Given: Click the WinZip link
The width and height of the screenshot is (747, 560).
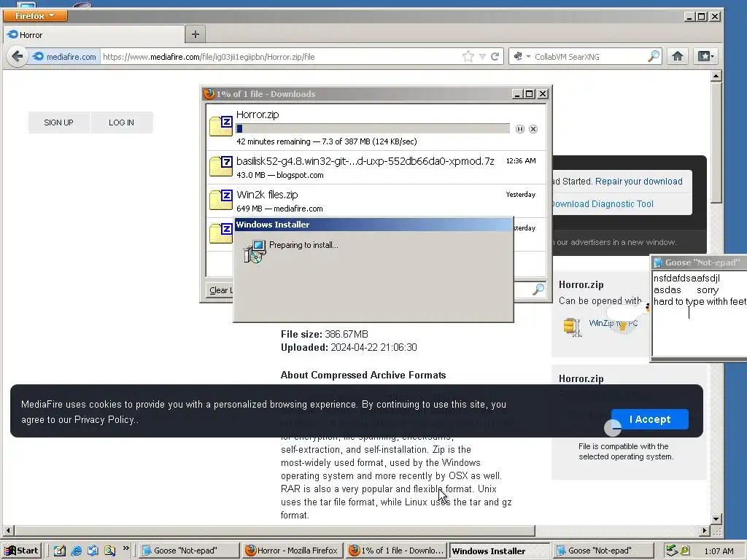Looking at the screenshot, I should point(613,323).
